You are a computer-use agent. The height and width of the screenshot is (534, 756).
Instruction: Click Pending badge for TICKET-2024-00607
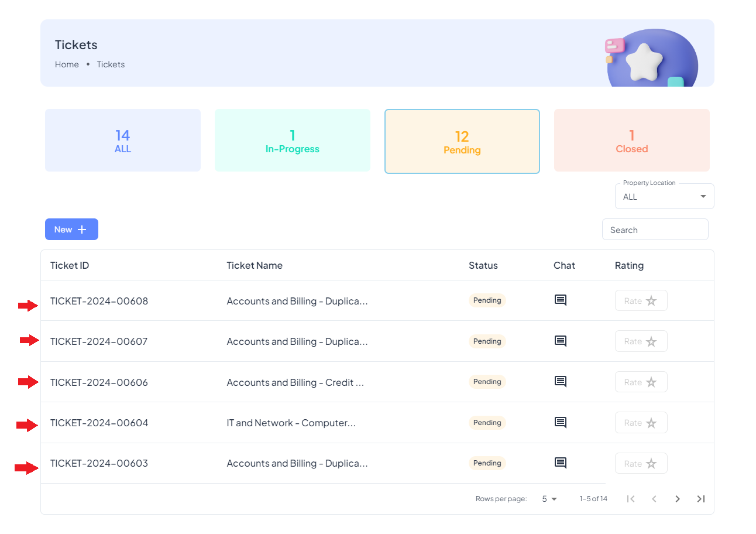pyautogui.click(x=487, y=341)
